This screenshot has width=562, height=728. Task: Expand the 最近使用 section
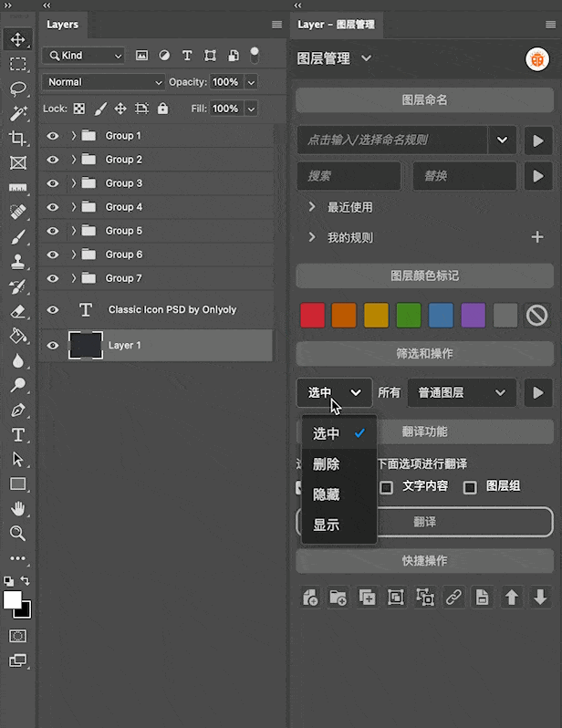pos(312,207)
